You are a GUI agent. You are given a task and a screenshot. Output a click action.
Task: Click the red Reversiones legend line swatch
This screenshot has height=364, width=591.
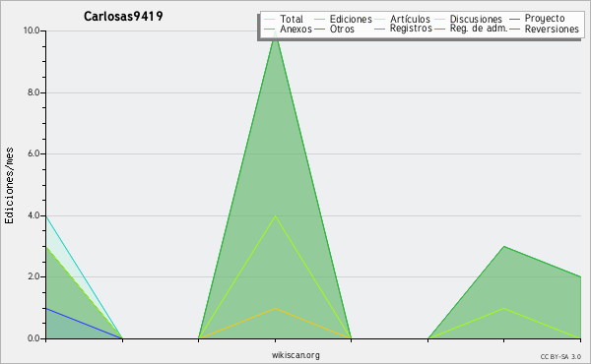514,29
